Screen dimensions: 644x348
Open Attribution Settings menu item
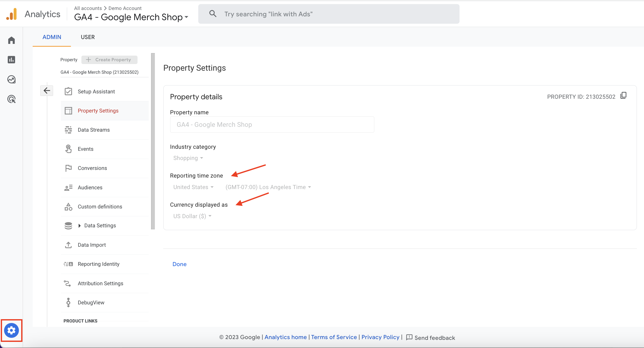click(x=105, y=283)
